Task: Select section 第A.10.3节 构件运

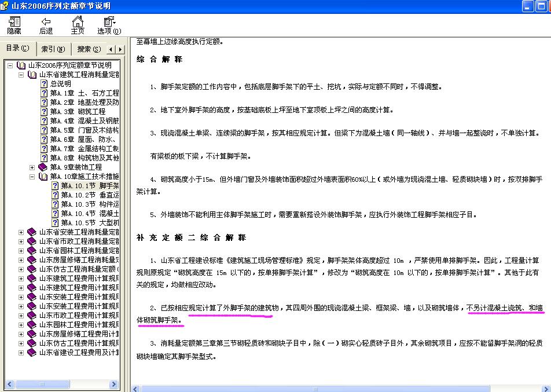Action: coord(90,204)
